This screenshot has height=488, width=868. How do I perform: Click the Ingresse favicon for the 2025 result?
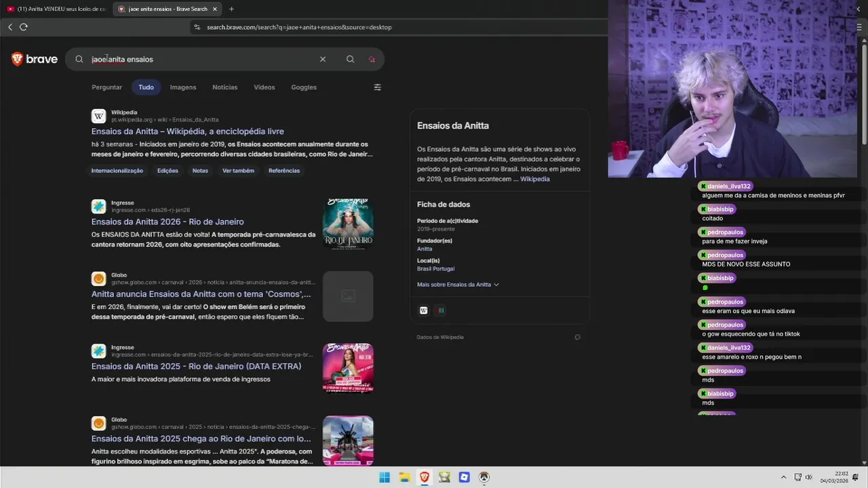tap(99, 350)
